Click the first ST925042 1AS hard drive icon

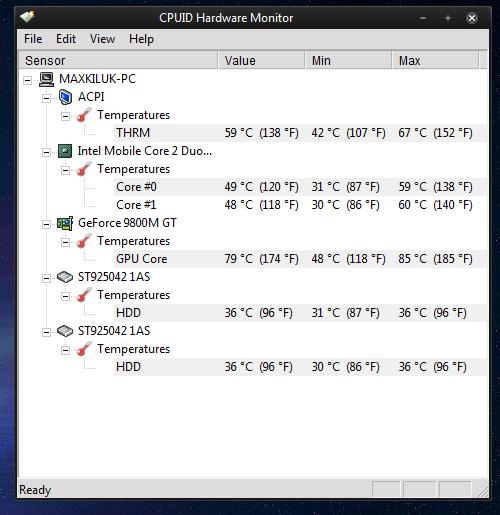click(65, 277)
